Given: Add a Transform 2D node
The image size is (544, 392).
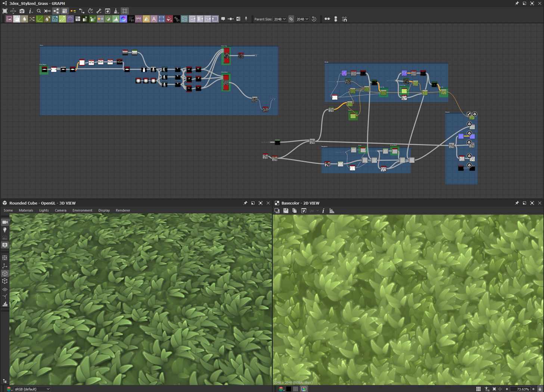Looking at the screenshot, I should (162, 19).
